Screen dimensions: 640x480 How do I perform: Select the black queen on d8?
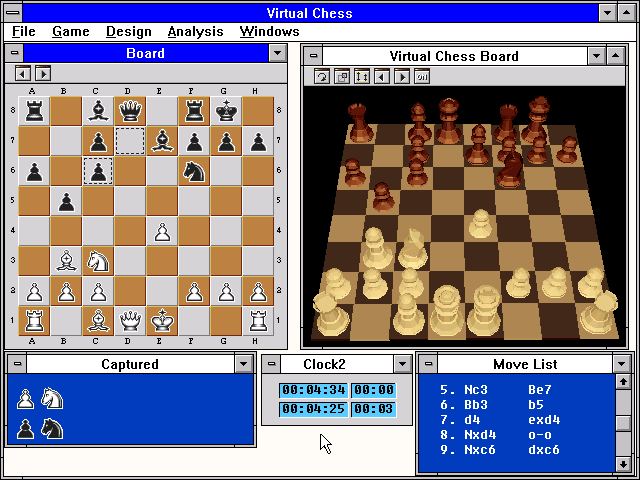tap(130, 111)
